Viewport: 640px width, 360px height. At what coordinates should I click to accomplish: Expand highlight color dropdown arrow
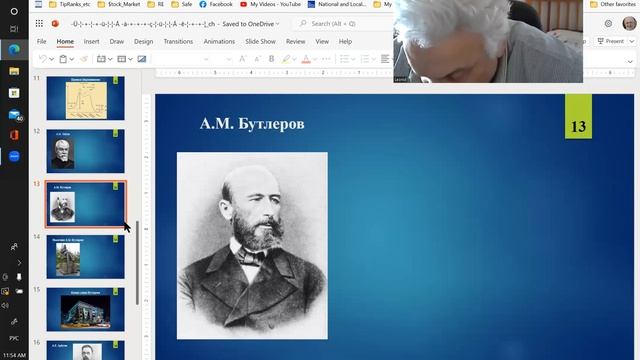click(x=294, y=59)
